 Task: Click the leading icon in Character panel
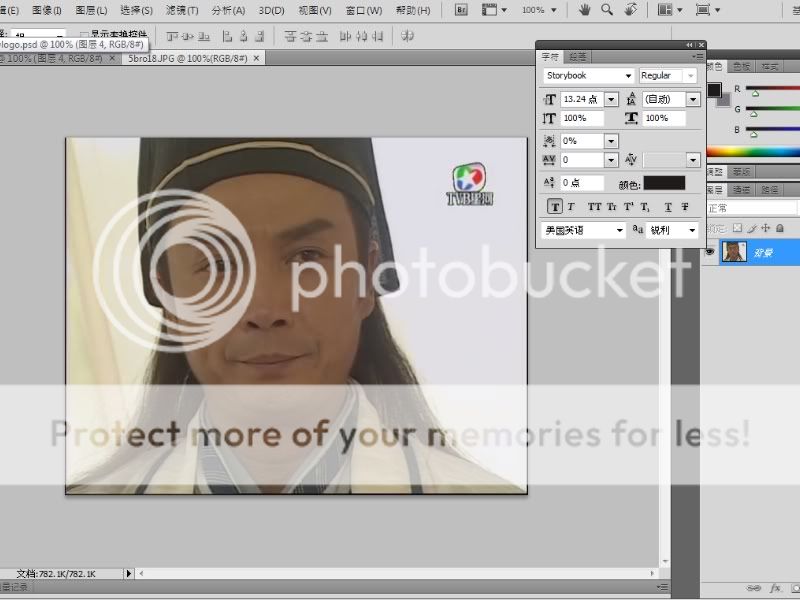coord(631,99)
